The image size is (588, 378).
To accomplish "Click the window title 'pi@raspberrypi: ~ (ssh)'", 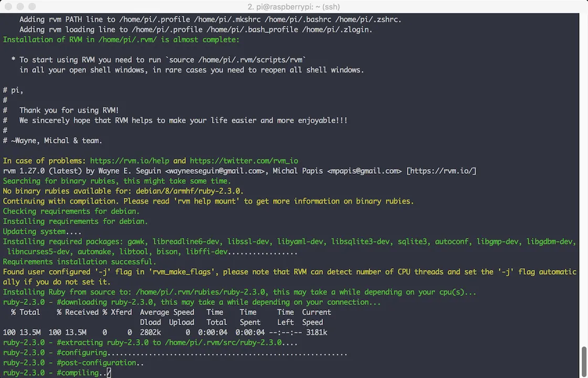I will tap(293, 7).
